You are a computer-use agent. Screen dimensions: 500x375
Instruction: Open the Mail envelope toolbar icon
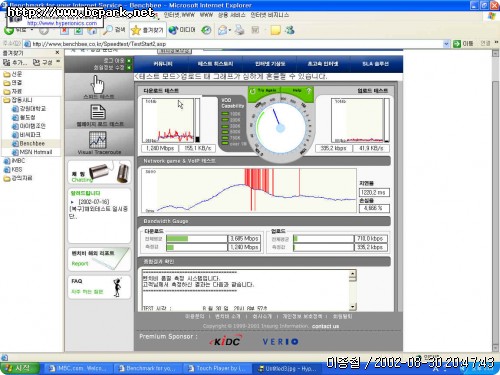[x=222, y=30]
